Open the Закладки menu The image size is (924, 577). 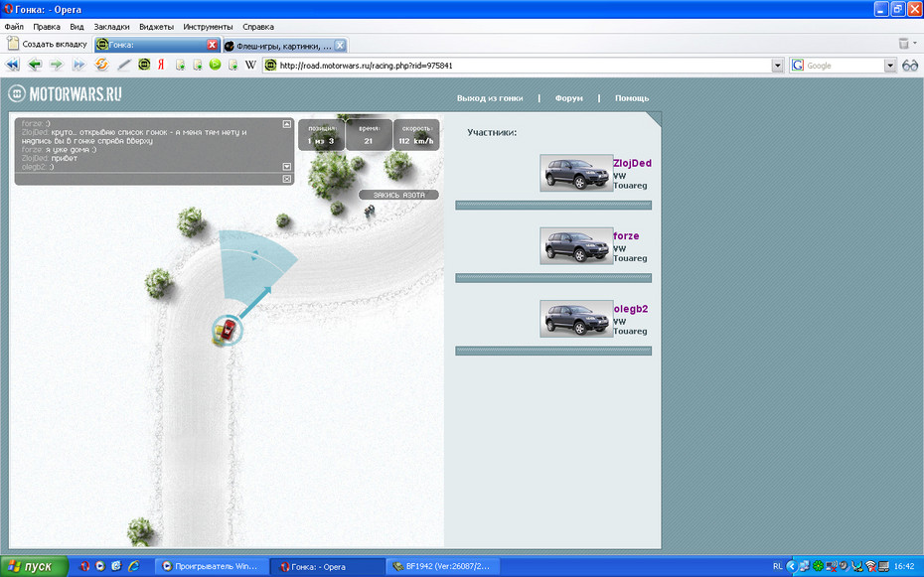pyautogui.click(x=111, y=27)
